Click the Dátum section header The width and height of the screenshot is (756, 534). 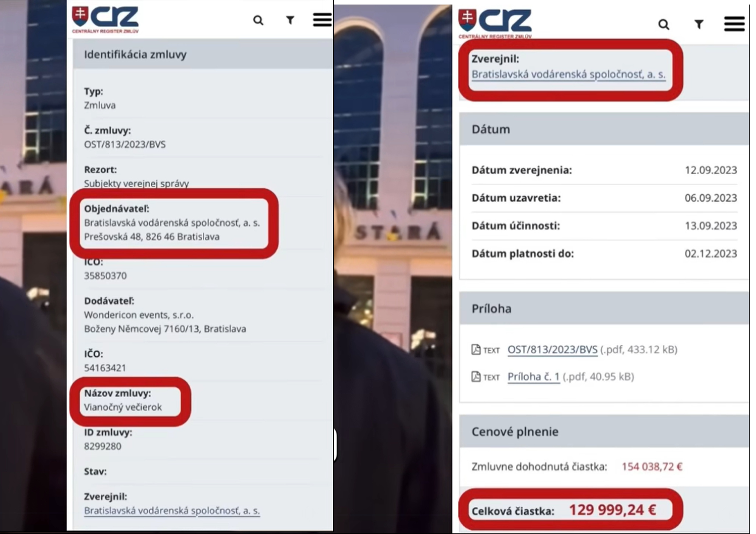pos(604,129)
